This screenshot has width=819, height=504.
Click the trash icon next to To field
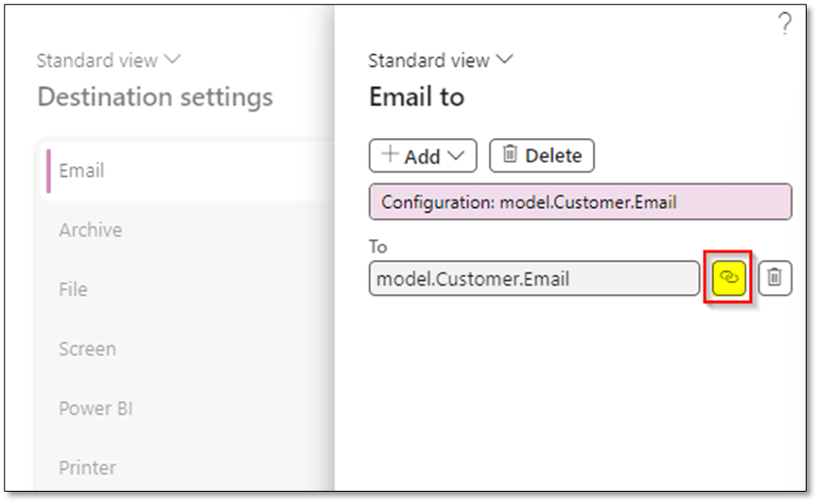[x=775, y=277]
